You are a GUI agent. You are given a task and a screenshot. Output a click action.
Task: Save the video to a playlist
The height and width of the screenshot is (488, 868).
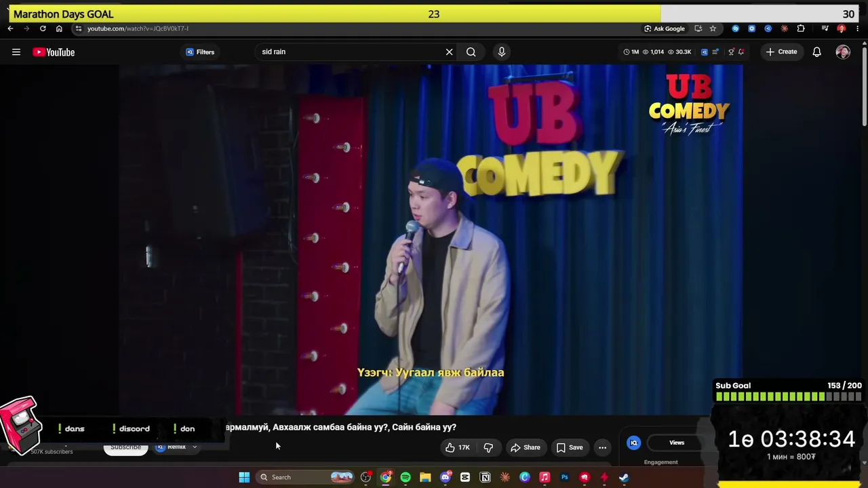[570, 447]
